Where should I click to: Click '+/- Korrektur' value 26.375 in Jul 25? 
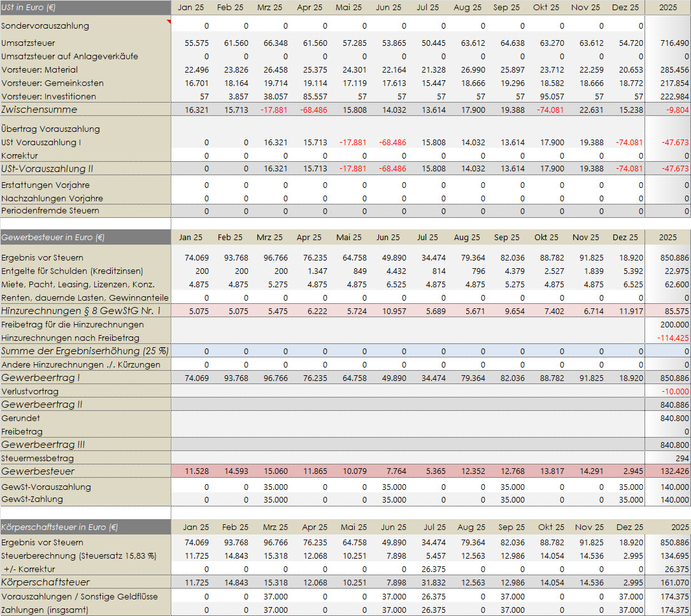coord(433,569)
